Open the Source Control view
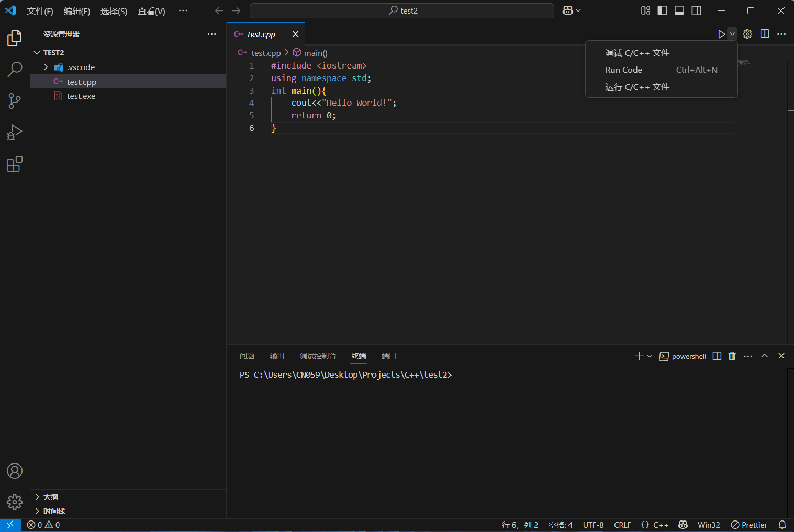Image resolution: width=794 pixels, height=532 pixels. 15,100
